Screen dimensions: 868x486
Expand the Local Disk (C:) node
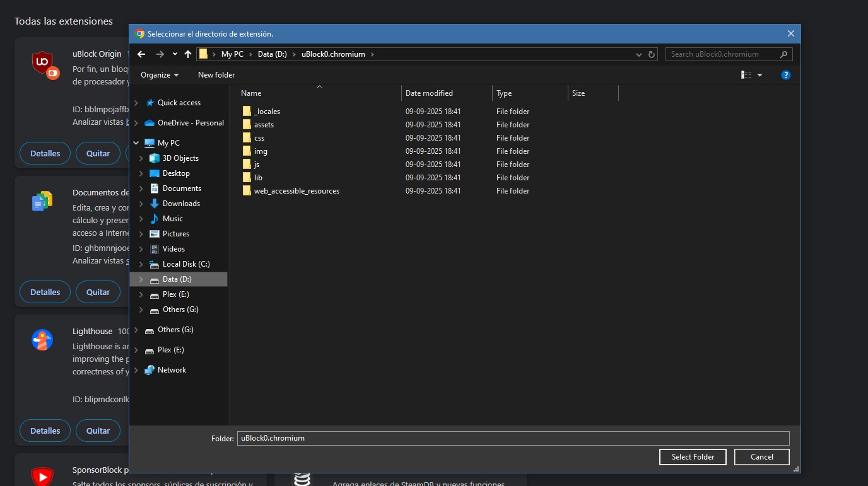[141, 264]
